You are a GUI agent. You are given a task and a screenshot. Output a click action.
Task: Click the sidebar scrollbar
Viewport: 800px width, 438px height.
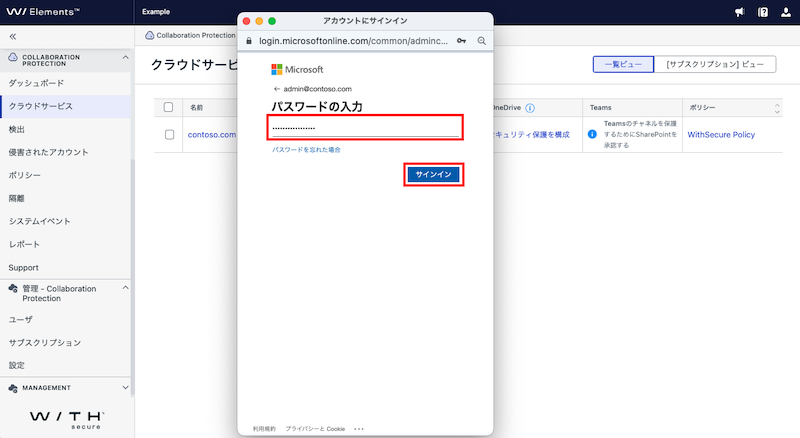pos(133,276)
